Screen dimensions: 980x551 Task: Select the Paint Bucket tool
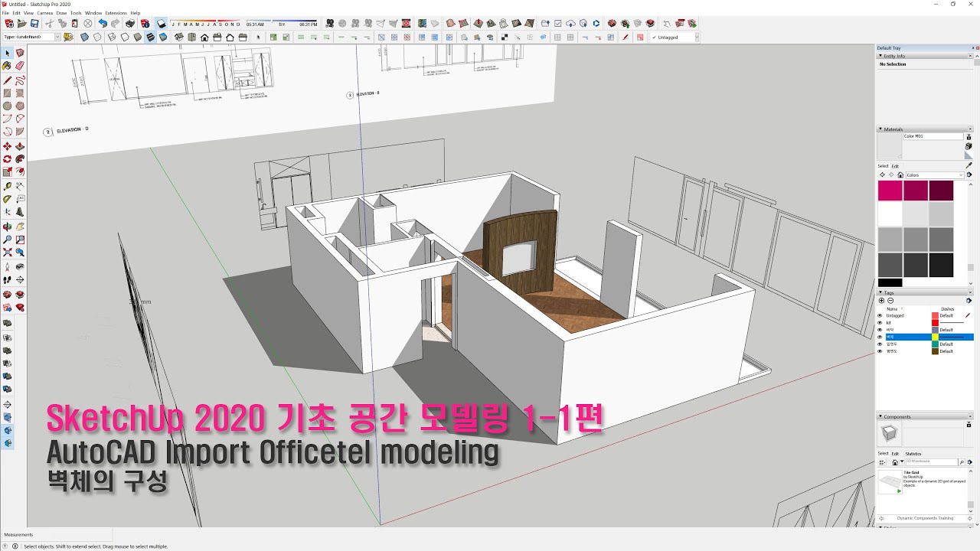click(8, 66)
